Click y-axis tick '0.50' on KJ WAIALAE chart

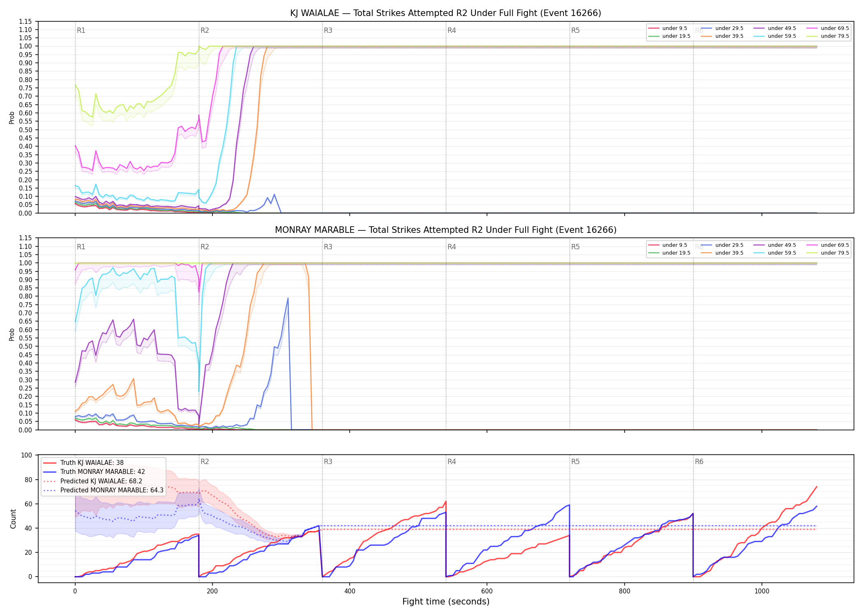coord(25,130)
